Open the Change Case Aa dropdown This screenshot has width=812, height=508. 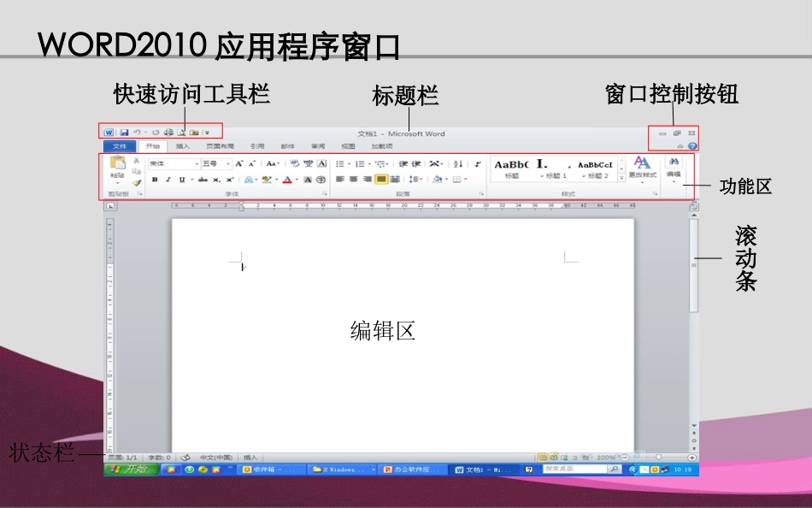click(x=273, y=164)
